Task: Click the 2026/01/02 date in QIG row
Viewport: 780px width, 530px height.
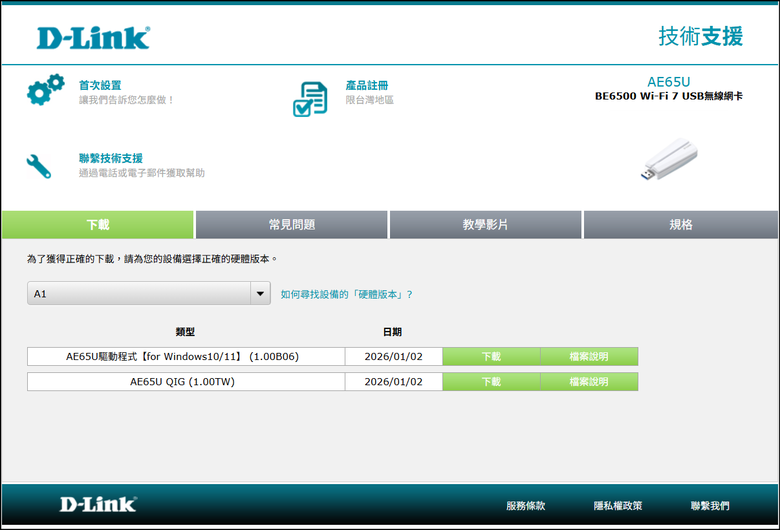Action: [x=393, y=382]
